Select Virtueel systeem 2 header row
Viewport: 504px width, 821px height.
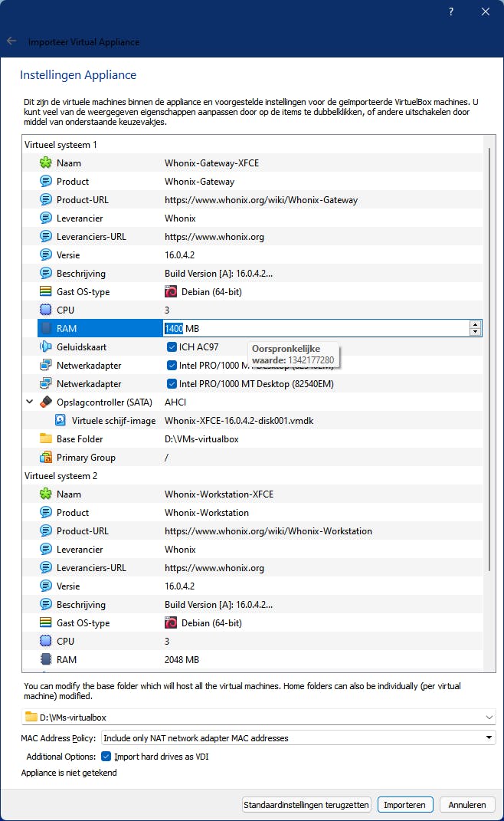click(61, 475)
